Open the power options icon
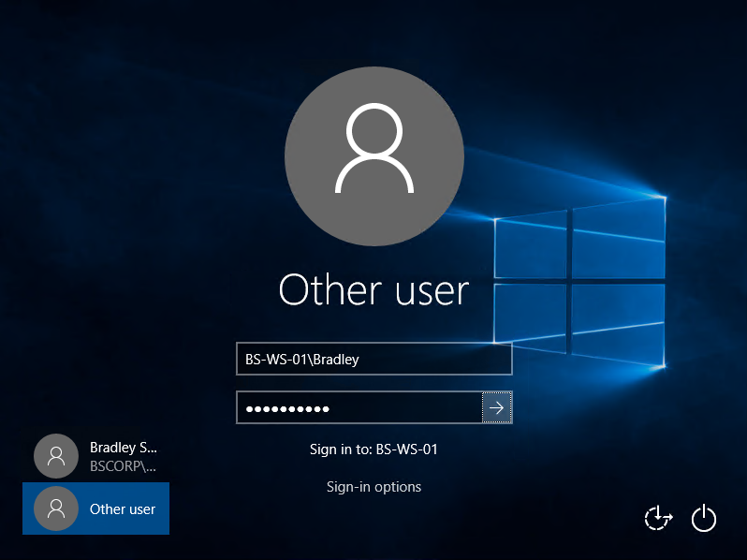The width and height of the screenshot is (747, 560). 704,519
